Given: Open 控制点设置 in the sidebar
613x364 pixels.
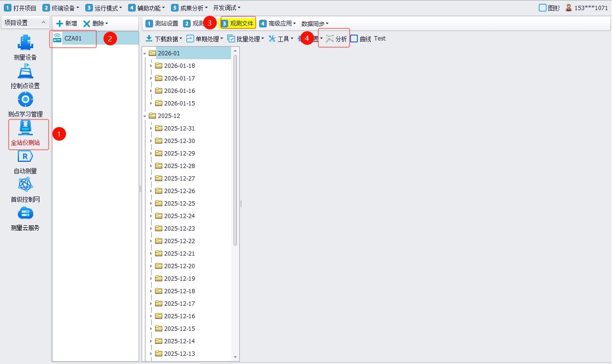Looking at the screenshot, I should (x=25, y=71).
